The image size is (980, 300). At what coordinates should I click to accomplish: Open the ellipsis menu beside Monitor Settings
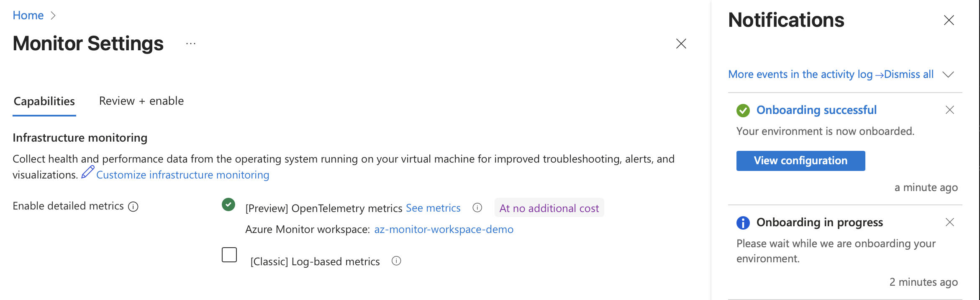(x=191, y=44)
